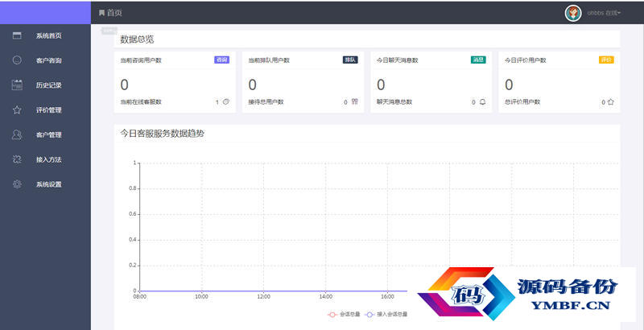Image resolution: width=644 pixels, height=330 pixels.
Task: Toggle the 会话总量 legend series
Action: pyautogui.click(x=344, y=315)
